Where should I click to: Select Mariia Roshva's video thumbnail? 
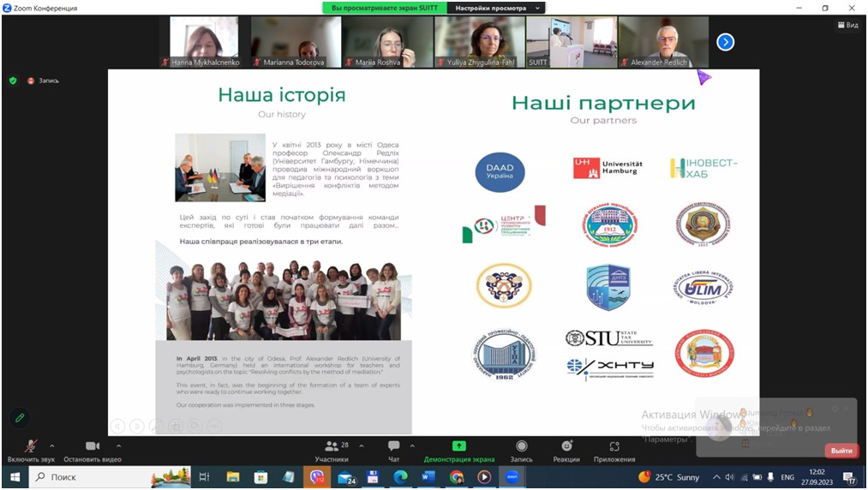pyautogui.click(x=387, y=42)
